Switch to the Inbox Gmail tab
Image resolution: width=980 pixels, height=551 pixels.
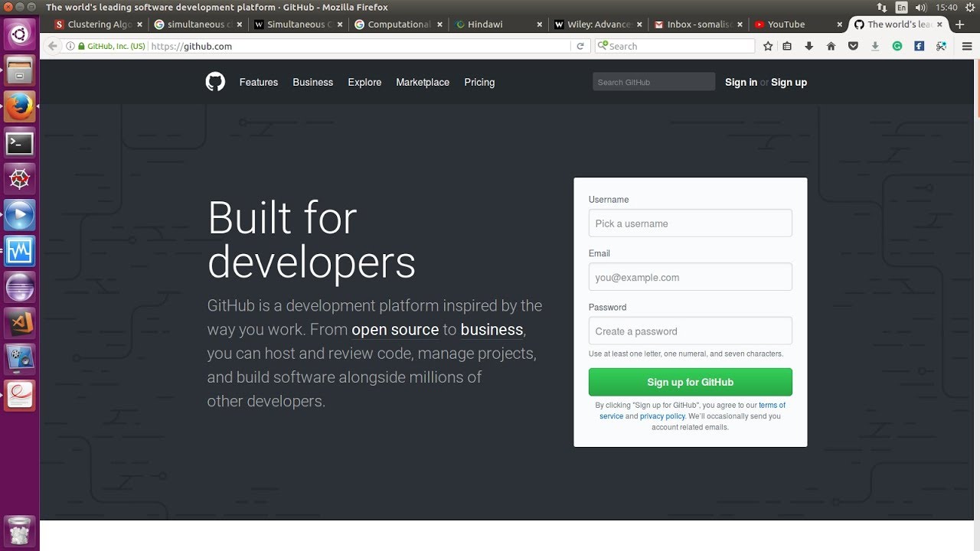pyautogui.click(x=699, y=24)
